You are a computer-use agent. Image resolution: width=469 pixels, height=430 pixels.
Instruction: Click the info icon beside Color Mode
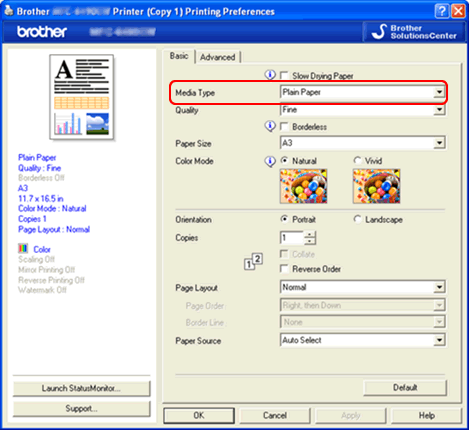point(270,161)
